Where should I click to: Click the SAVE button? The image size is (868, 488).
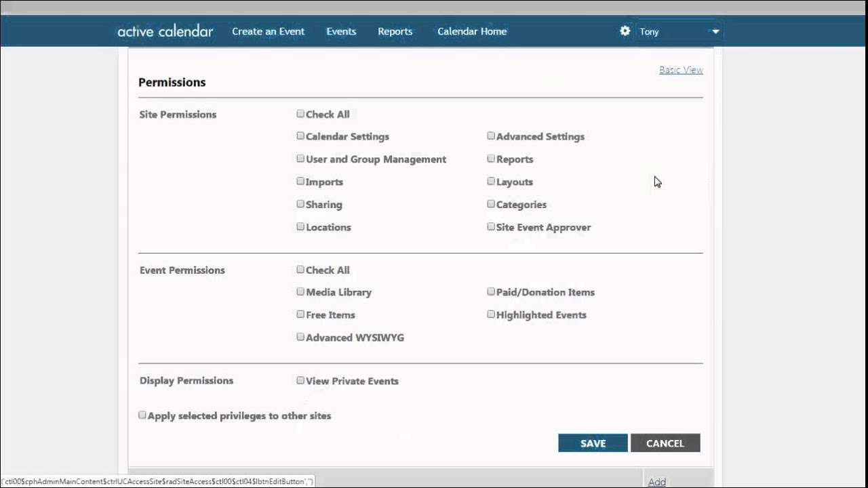click(593, 443)
